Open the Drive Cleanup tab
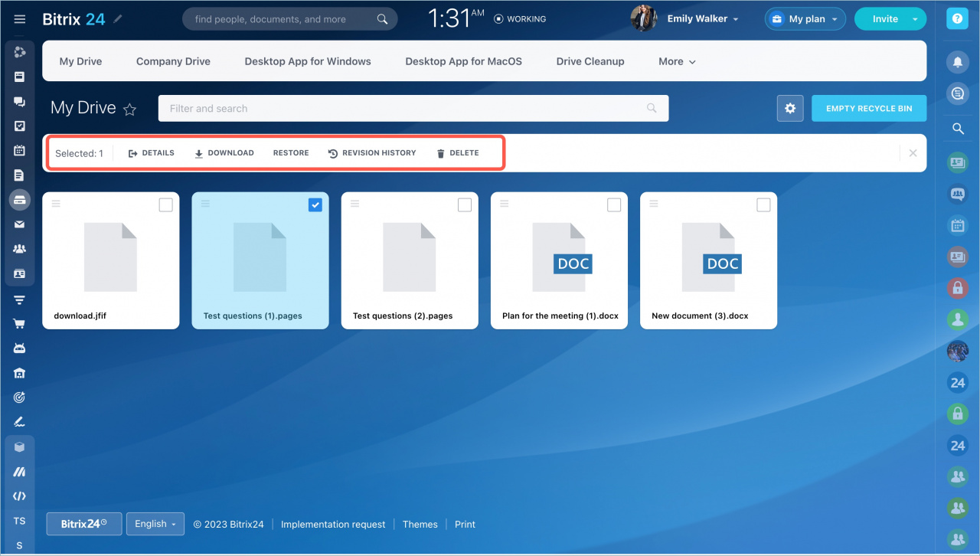Image resolution: width=980 pixels, height=556 pixels. coord(590,61)
